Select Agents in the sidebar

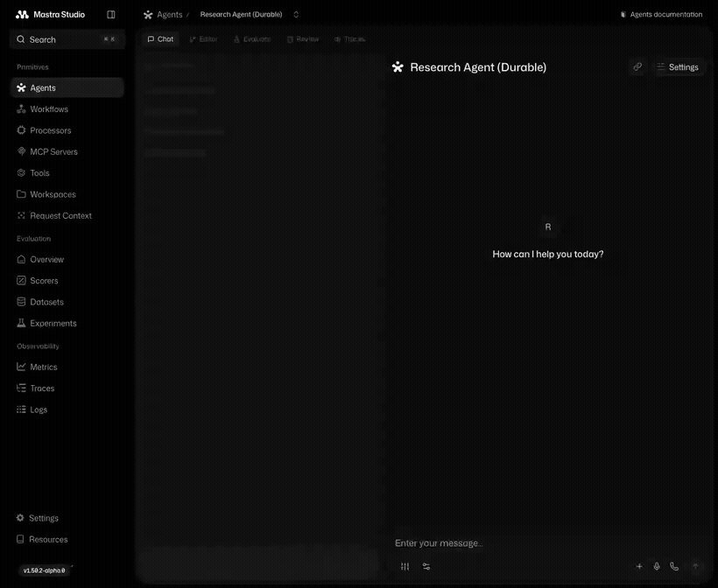click(67, 87)
